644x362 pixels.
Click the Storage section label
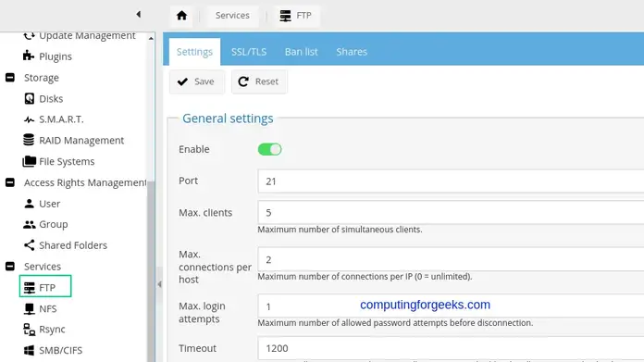[x=42, y=78]
